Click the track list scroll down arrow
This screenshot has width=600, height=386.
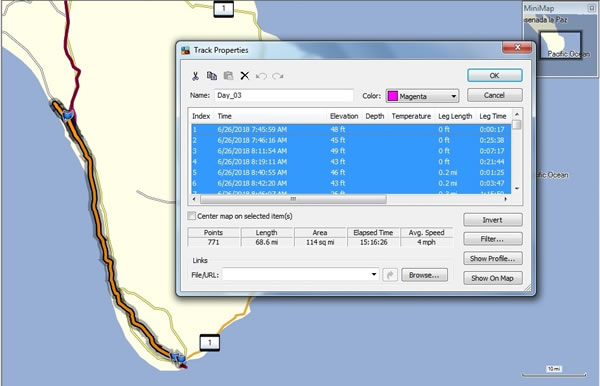pos(517,189)
